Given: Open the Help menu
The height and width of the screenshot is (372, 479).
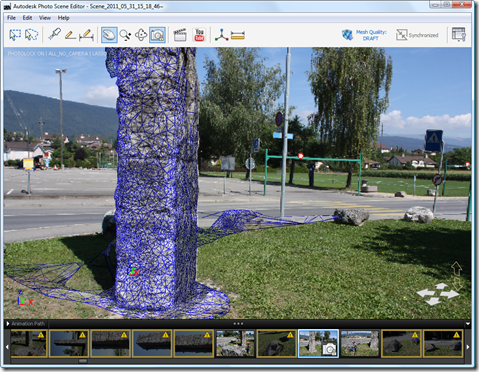Looking at the screenshot, I should [x=63, y=18].
